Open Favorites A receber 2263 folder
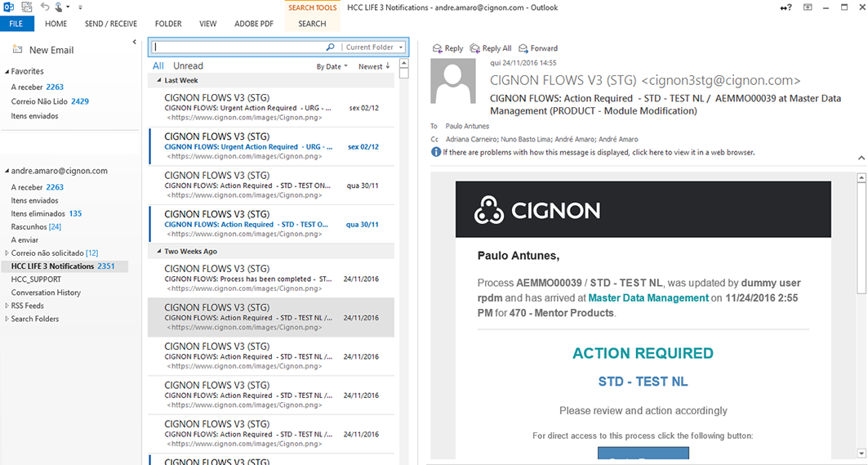Viewport: 868px width, 465px height. coord(37,87)
